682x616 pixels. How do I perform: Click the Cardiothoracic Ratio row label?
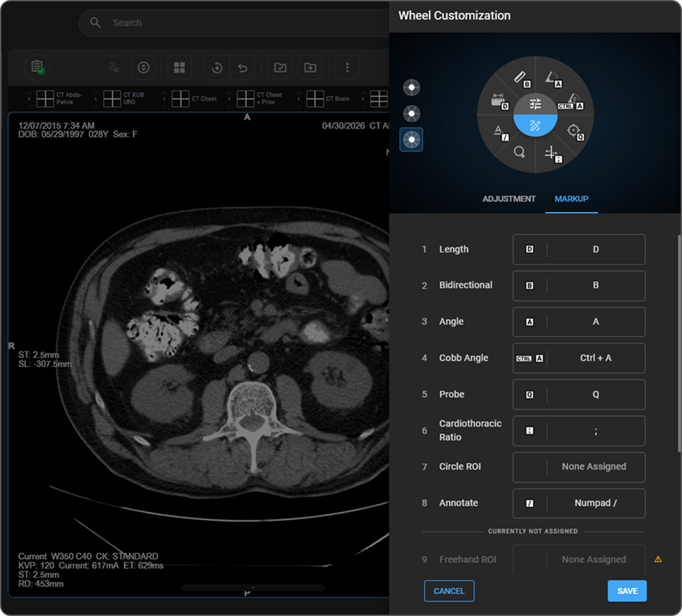pos(471,430)
